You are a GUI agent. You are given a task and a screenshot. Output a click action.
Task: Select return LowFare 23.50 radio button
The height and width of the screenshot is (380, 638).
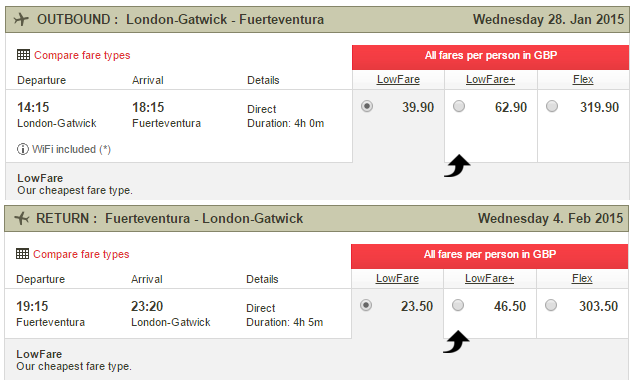pos(366,305)
